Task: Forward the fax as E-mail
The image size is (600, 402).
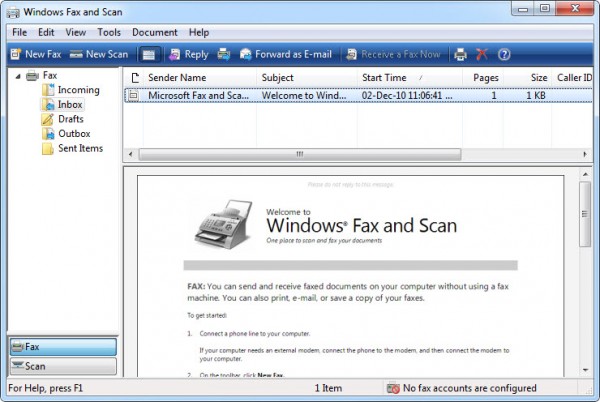Action: (285, 54)
